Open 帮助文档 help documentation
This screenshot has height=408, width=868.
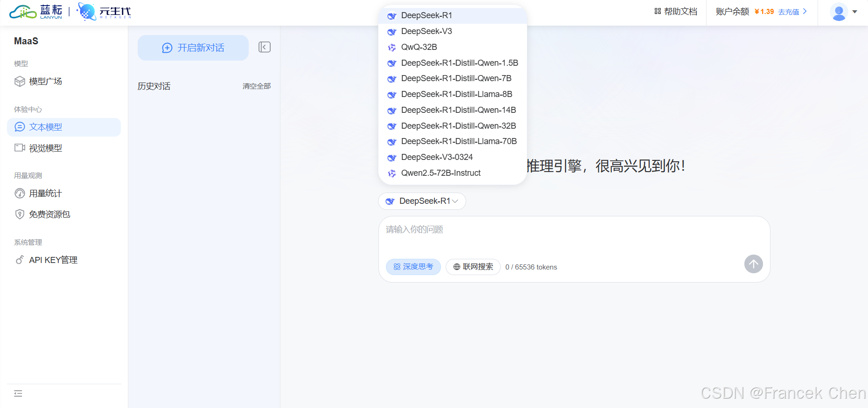point(676,11)
